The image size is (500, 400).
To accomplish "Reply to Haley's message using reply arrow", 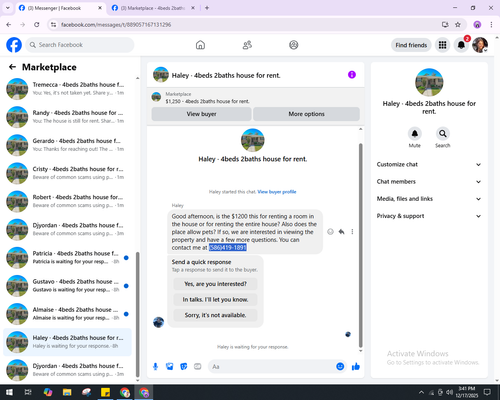I will pyautogui.click(x=341, y=232).
